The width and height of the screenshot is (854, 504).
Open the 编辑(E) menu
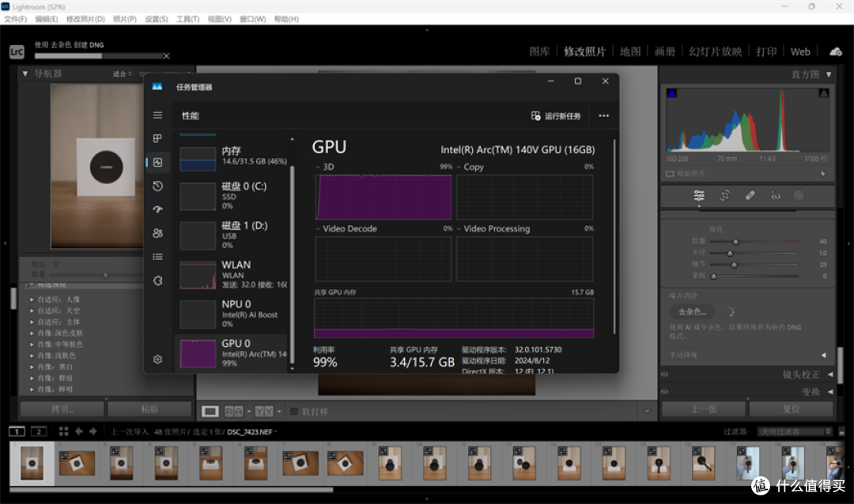[x=47, y=19]
